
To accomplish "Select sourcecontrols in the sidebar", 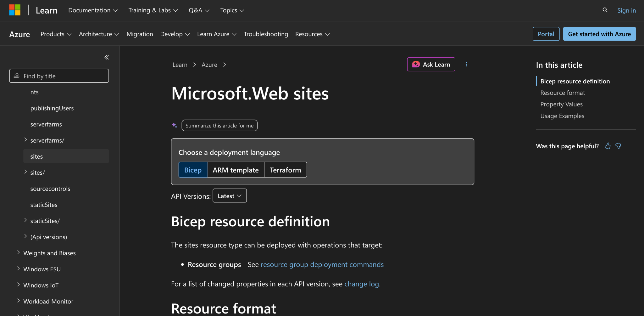I will [x=50, y=189].
